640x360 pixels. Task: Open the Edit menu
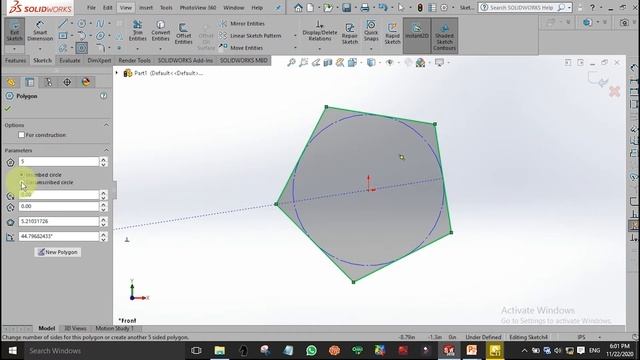coord(107,8)
